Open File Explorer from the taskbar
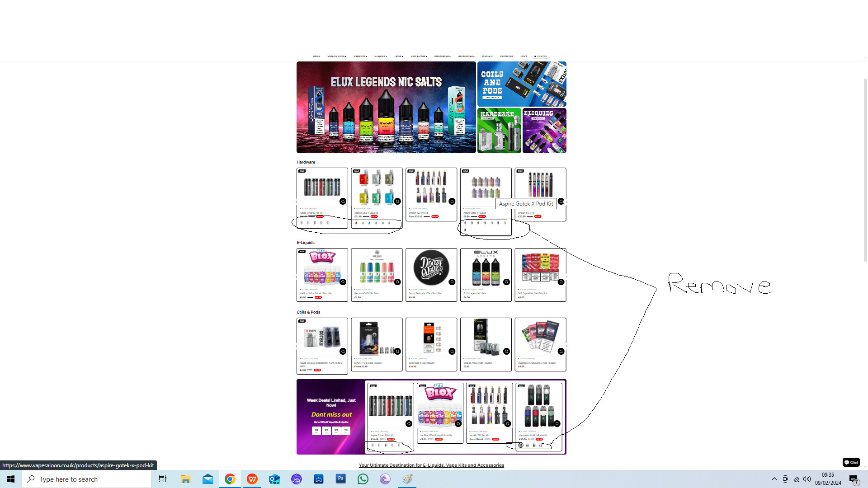Image resolution: width=868 pixels, height=488 pixels. pos(185,479)
